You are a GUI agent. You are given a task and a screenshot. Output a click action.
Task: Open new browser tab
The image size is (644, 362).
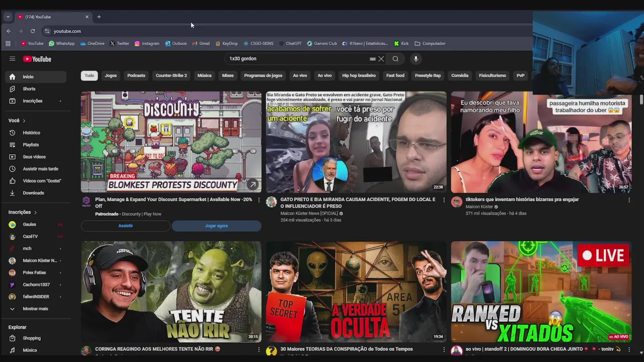tap(99, 17)
